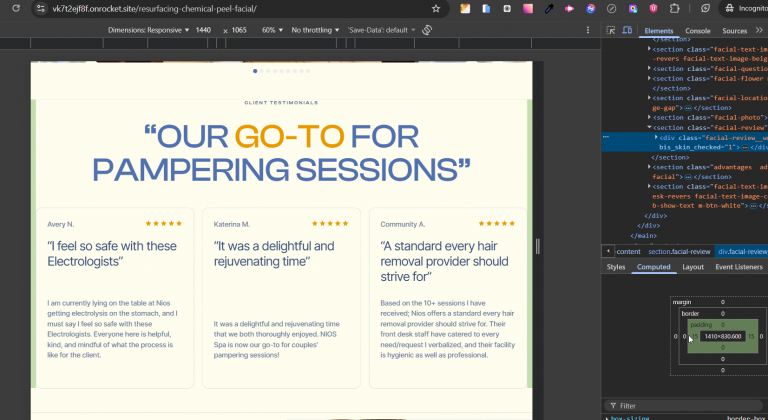The width and height of the screenshot is (768, 420).
Task: Open the compass circle extension icon
Action: [611, 8]
